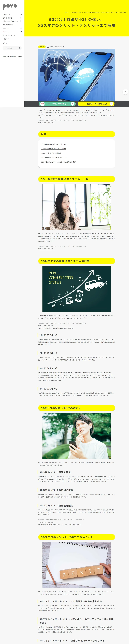Click arrow icon on 通話+データ button
This screenshot has height=644, width=129.
[111, 104]
